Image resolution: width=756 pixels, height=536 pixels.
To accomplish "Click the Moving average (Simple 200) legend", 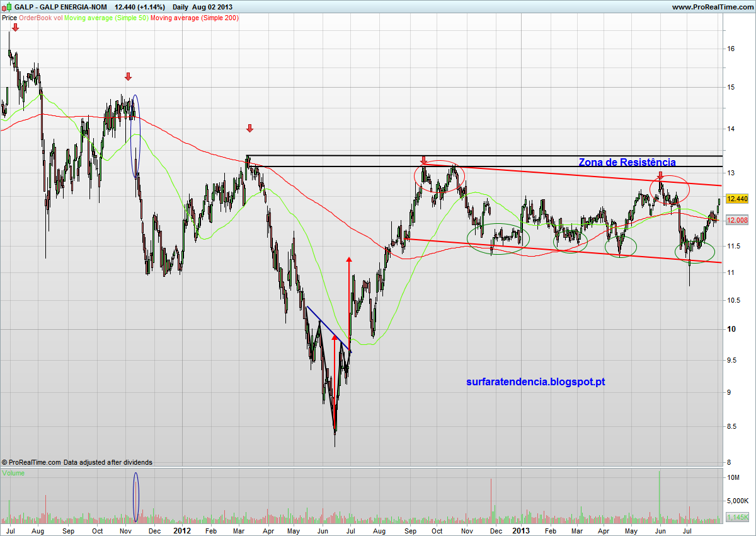I will pyautogui.click(x=195, y=18).
